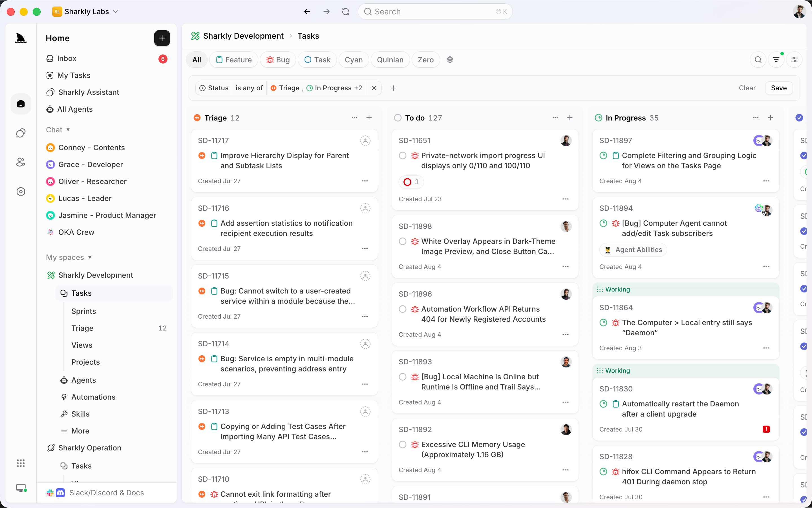Open In Progress column more options

coord(756,118)
